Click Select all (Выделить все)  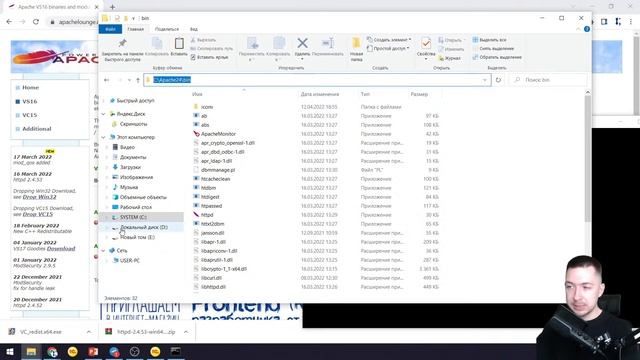pyautogui.click(x=489, y=40)
